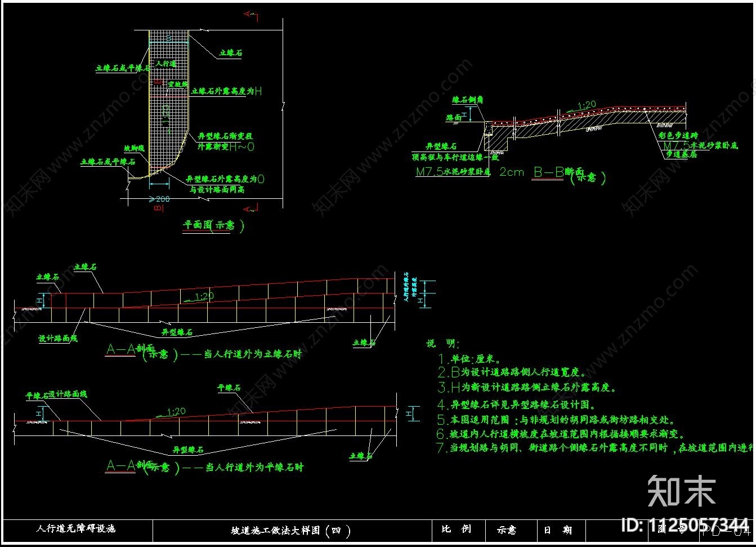Select the 路面 label in the B-B section

[454, 118]
